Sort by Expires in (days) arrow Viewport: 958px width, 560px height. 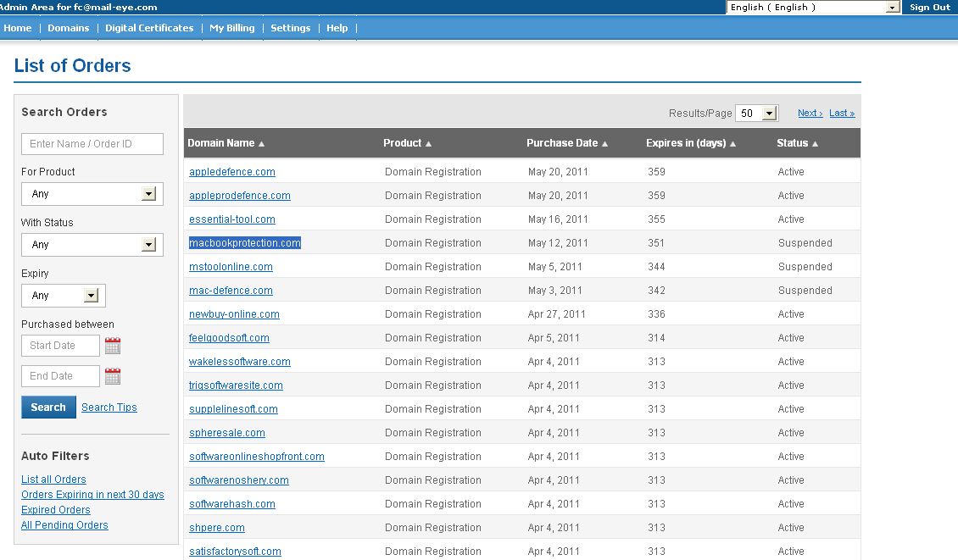point(732,143)
